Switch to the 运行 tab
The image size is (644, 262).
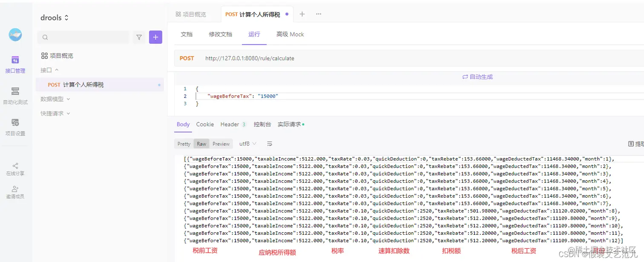(254, 34)
